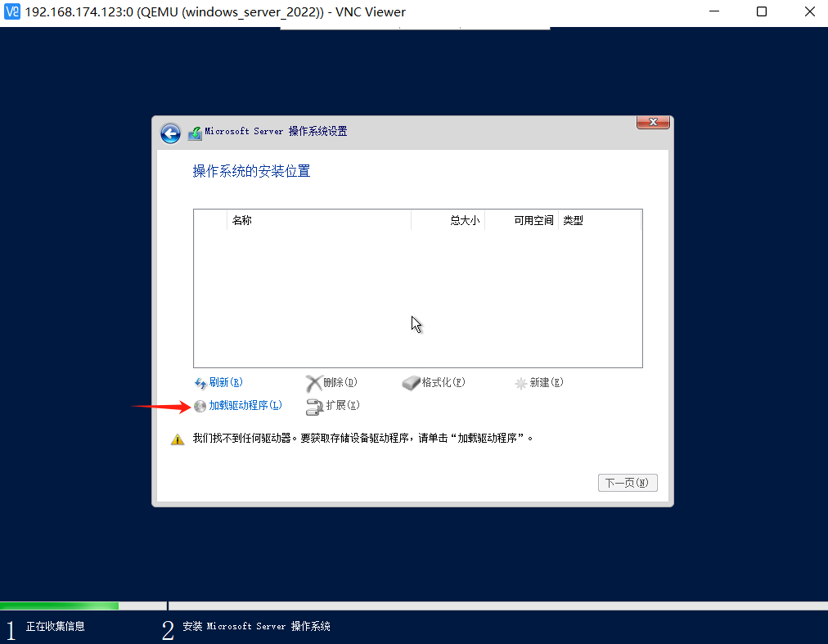Click the Microsoft Server 操作系统设置 title text
Screen dimensions: 828x644
click(277, 131)
